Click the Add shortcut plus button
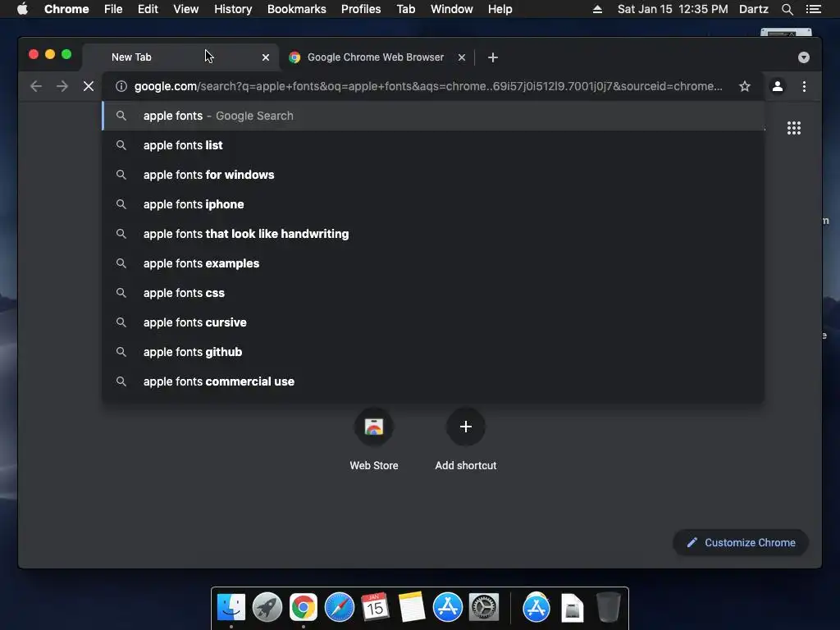Viewport: 840px width, 630px height. point(466,427)
